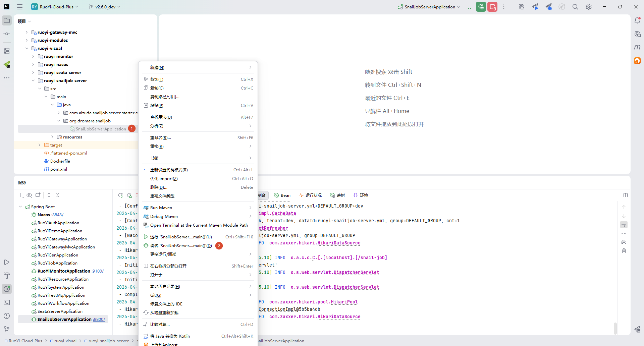
Task: Toggle scroll-to-end in console toolbar
Action: (x=624, y=233)
